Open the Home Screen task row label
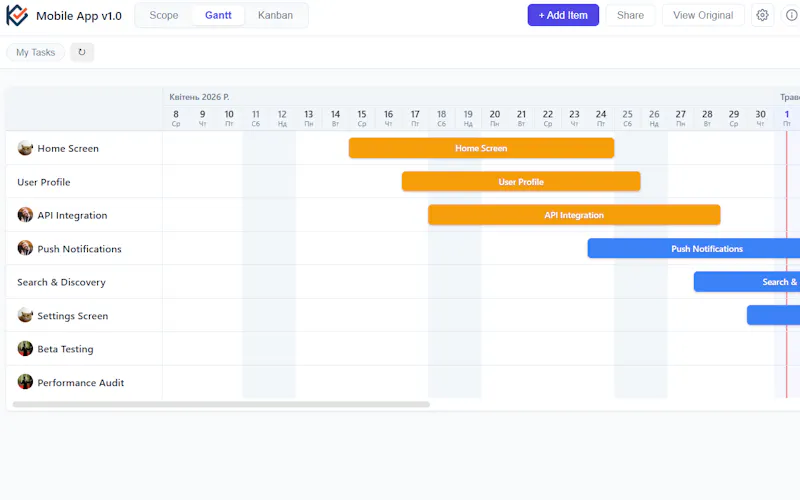 [68, 148]
